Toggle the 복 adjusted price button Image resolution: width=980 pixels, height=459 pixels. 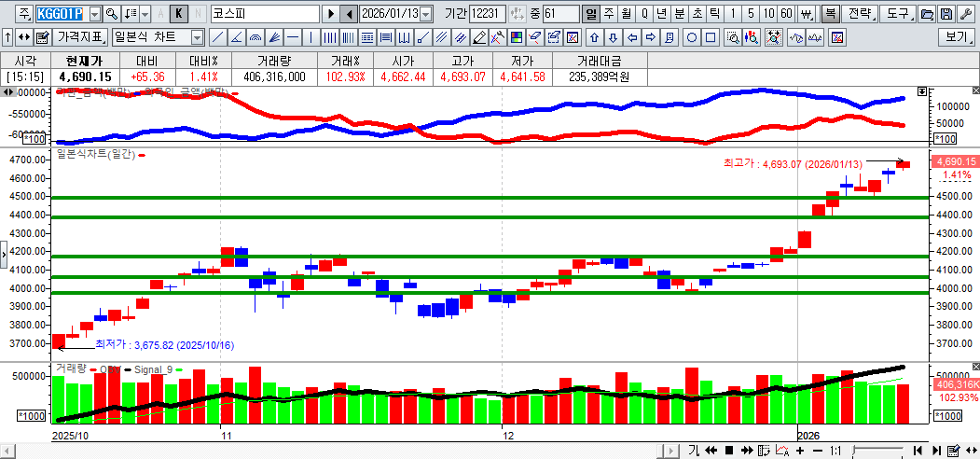click(x=829, y=14)
